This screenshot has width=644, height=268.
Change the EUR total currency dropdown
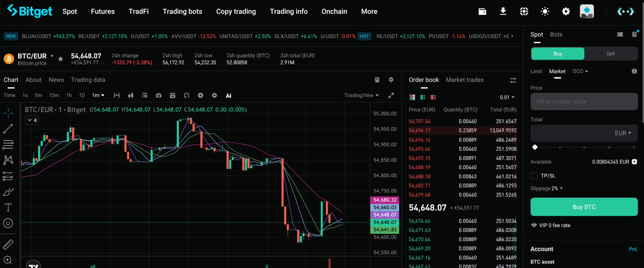click(623, 133)
